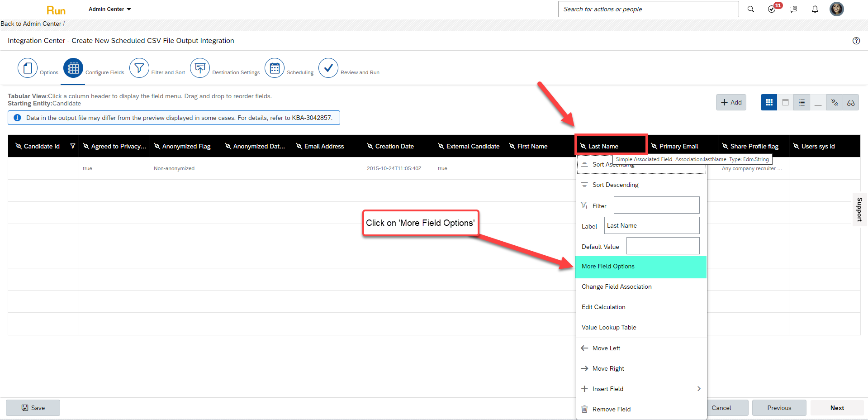Open the Options step icon
This screenshot has width=868, height=420.
pos(28,68)
